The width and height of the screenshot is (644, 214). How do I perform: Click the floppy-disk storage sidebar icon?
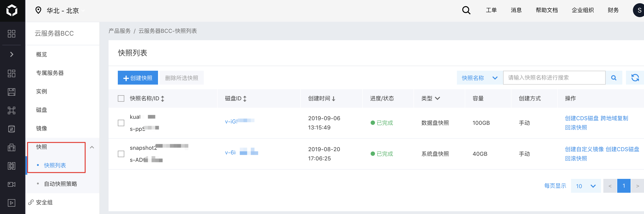(12, 92)
